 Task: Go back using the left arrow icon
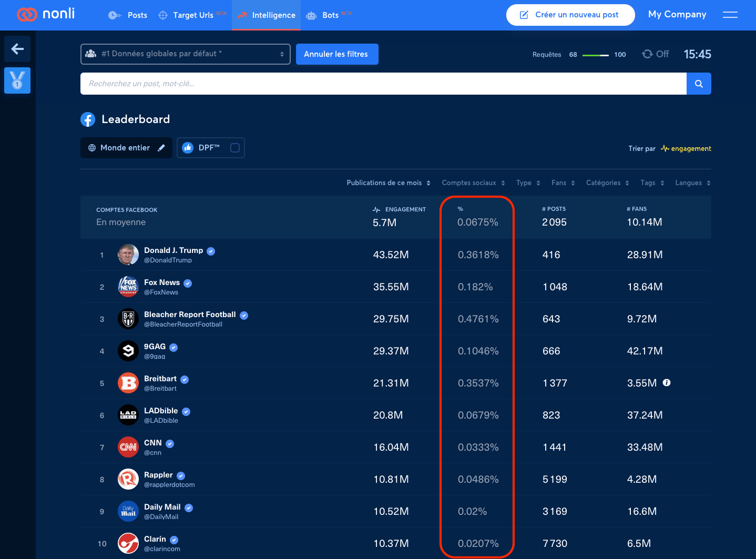pyautogui.click(x=17, y=49)
